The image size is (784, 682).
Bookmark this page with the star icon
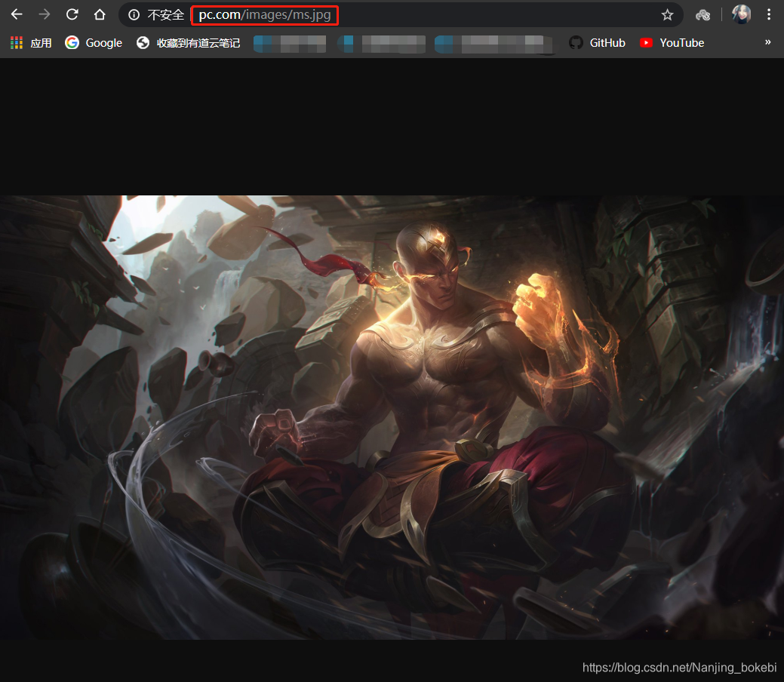(668, 15)
